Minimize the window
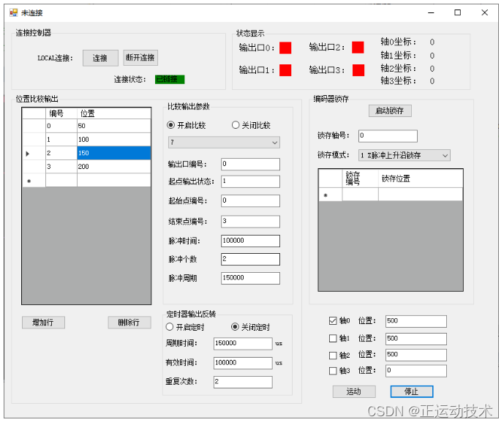504x425 pixels. (431, 12)
